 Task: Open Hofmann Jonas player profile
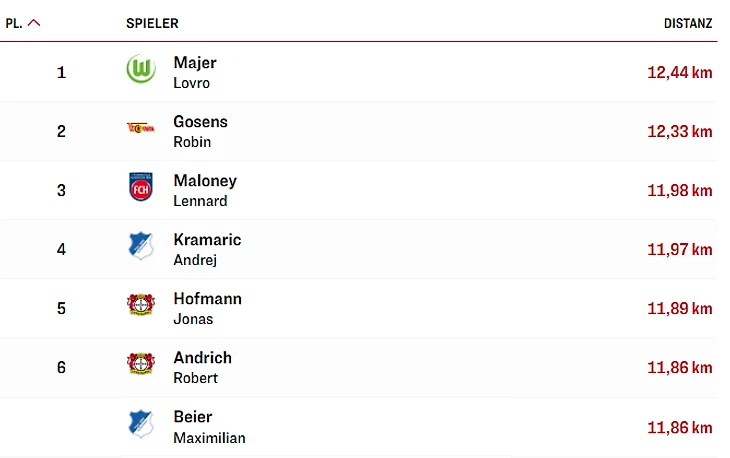pyautogui.click(x=208, y=309)
